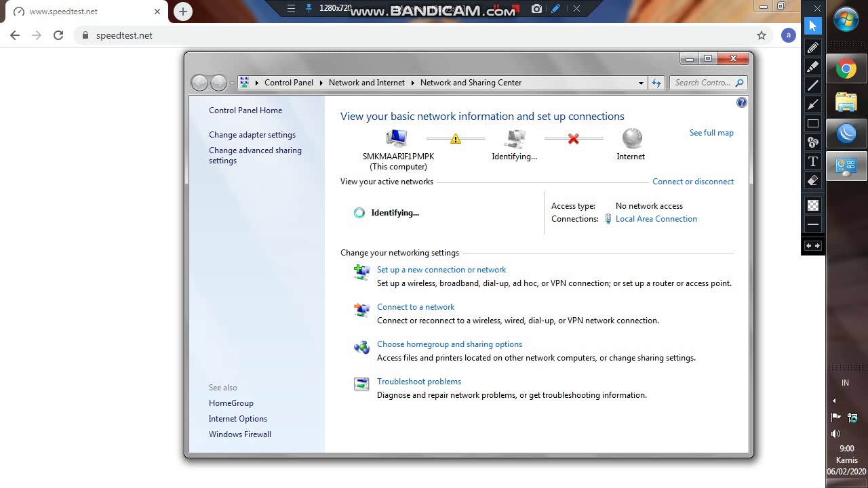Viewport: 868px width, 488px height.
Task: Open a new Chrome tab
Action: click(x=183, y=12)
